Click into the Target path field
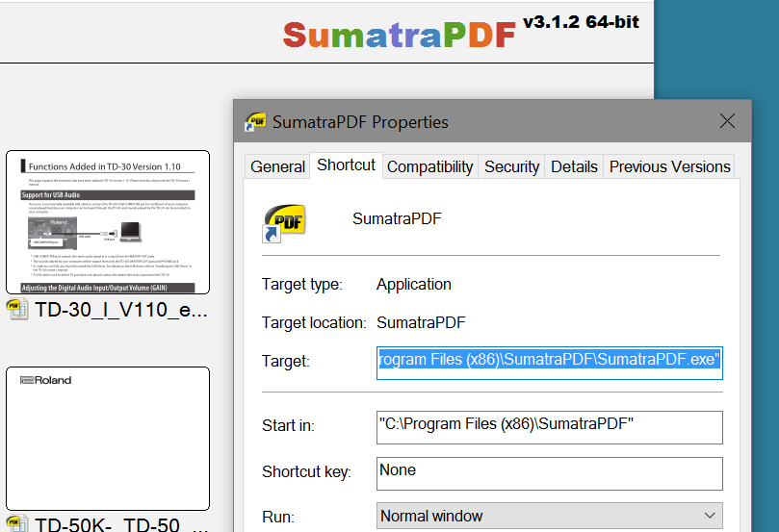 click(549, 362)
